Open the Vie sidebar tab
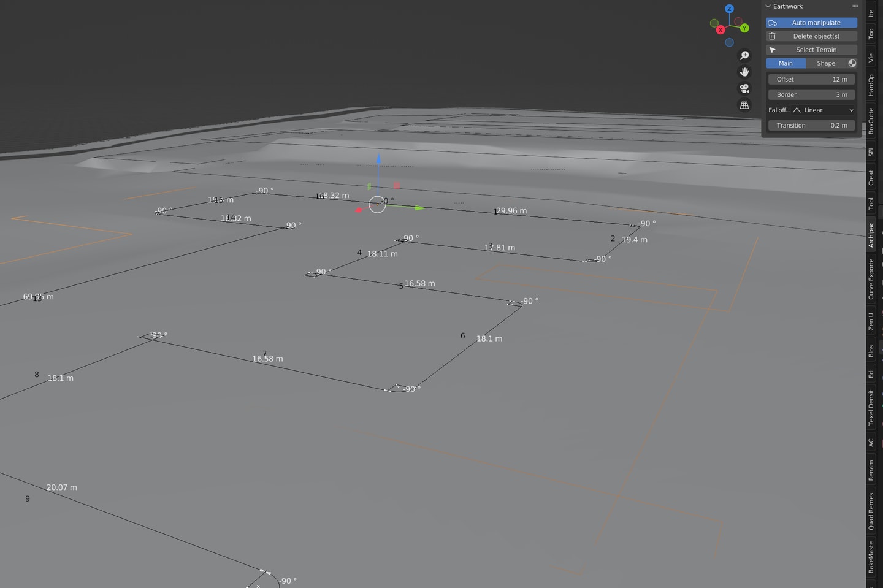The image size is (883, 588). coord(871,58)
